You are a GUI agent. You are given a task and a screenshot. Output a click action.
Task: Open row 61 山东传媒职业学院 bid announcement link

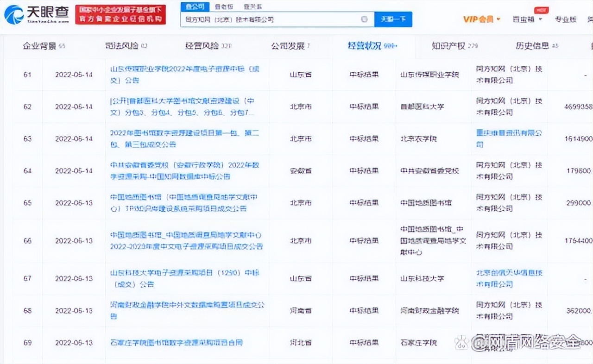[x=184, y=74]
